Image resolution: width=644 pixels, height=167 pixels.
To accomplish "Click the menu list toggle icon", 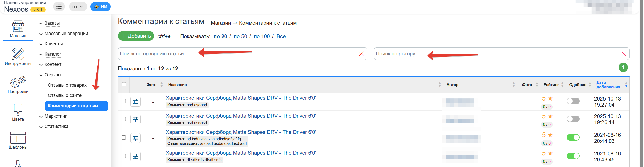I will pyautogui.click(x=59, y=7).
